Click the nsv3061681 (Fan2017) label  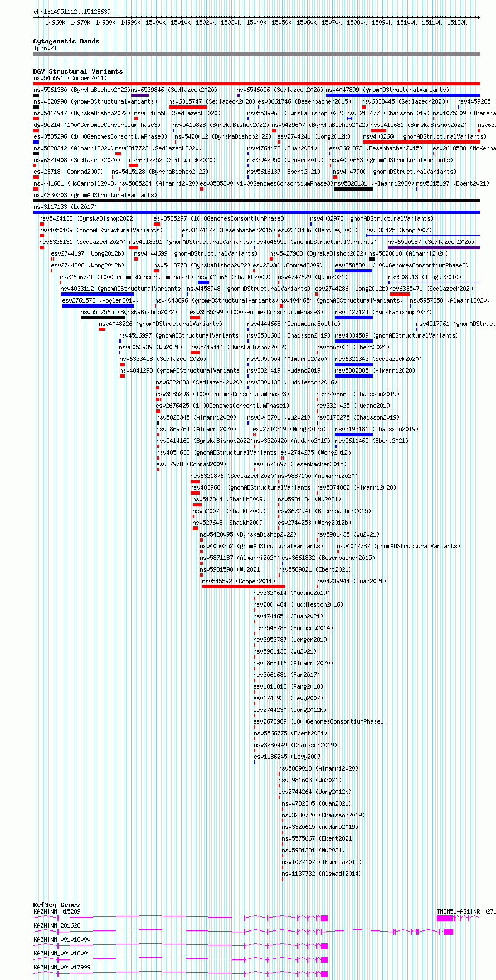click(286, 675)
